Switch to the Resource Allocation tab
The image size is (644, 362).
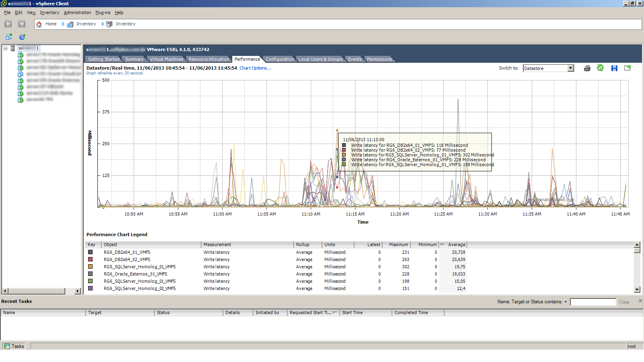[208, 59]
